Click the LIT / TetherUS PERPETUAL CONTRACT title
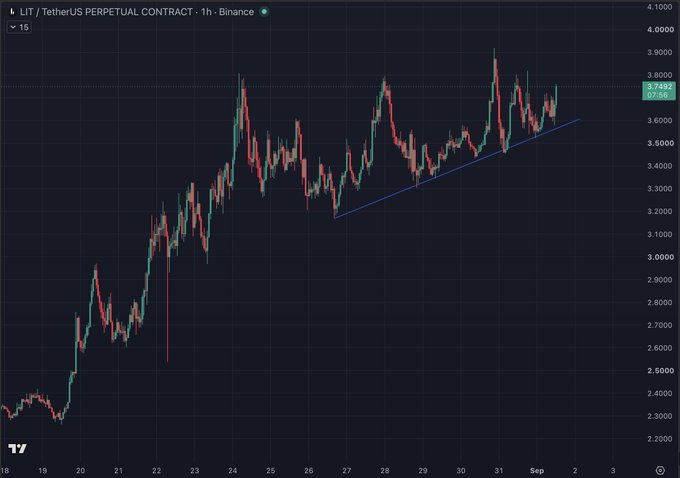 tap(106, 12)
